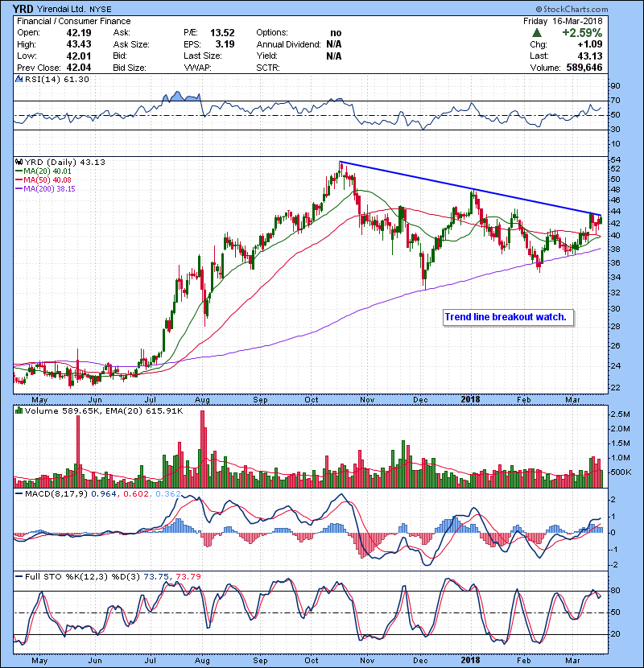Click the Aug label on price chart axis
Viewport: 644px width, 668px height.
click(202, 400)
